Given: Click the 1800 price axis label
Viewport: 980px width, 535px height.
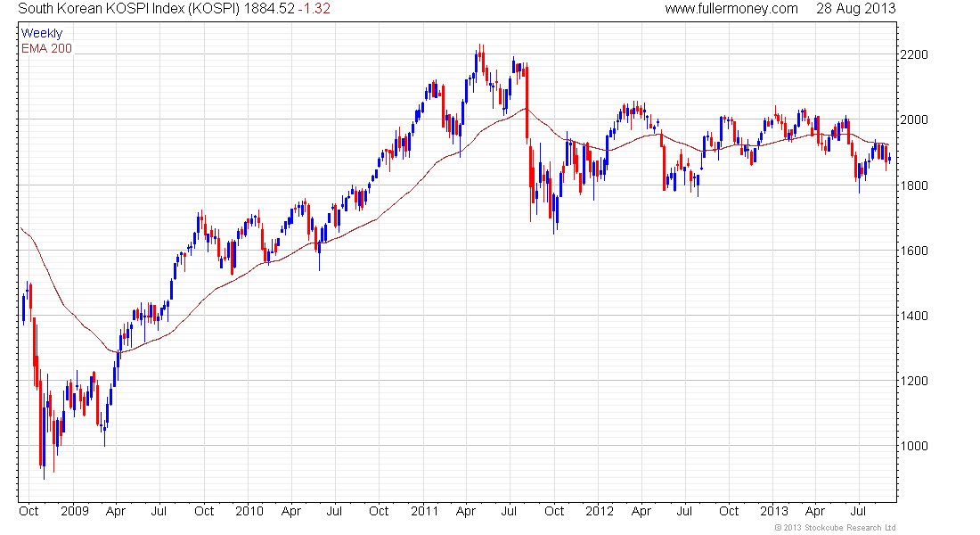Looking at the screenshot, I should tap(914, 185).
